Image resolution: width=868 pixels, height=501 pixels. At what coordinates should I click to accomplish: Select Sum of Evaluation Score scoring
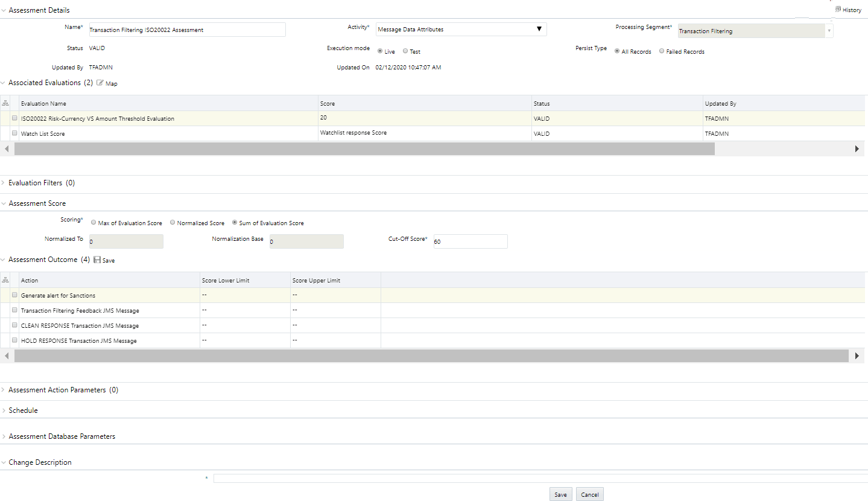coord(235,222)
